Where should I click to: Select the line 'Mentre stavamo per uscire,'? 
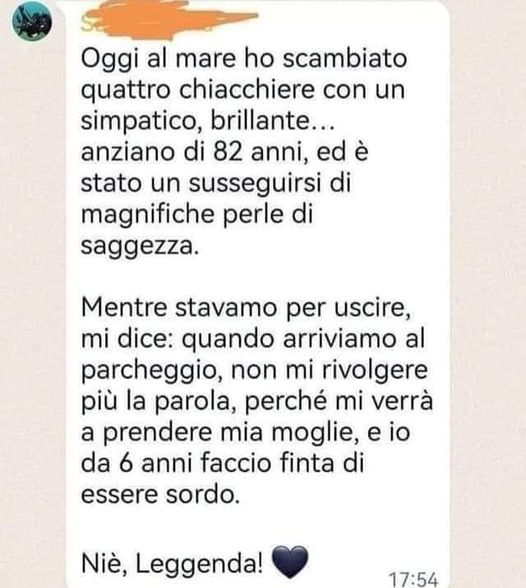(x=246, y=308)
